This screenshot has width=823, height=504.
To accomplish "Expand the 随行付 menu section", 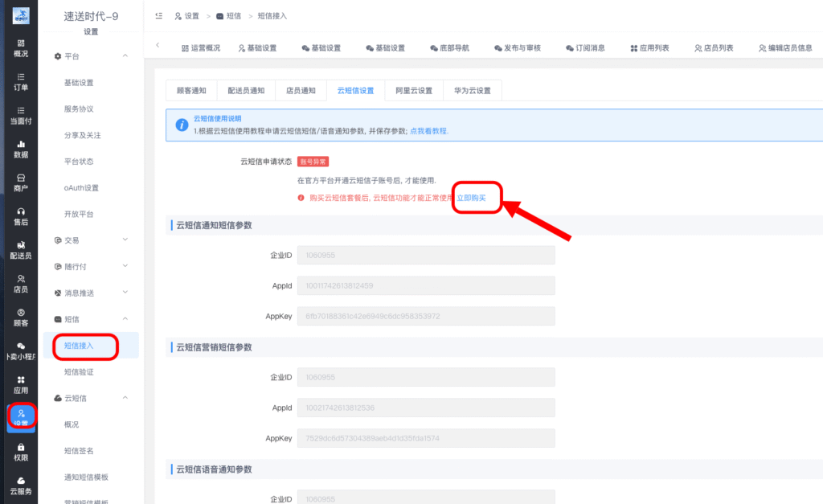I will pyautogui.click(x=125, y=266).
